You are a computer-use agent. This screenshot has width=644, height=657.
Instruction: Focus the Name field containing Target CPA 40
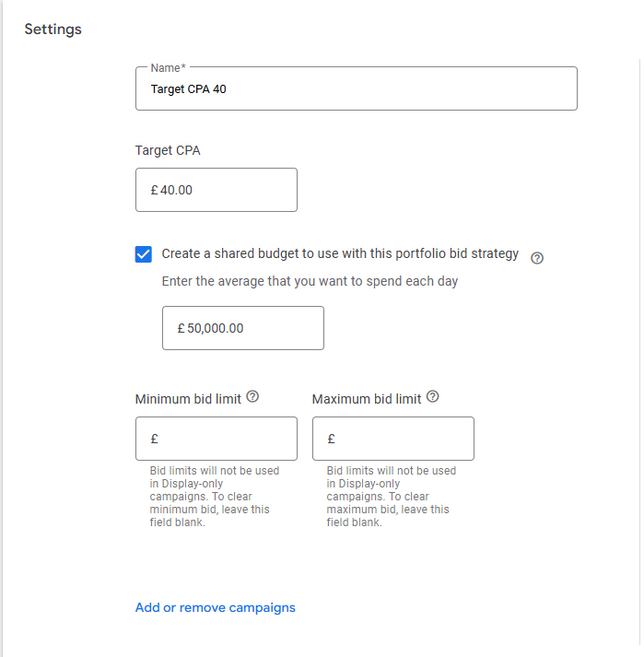[357, 88]
